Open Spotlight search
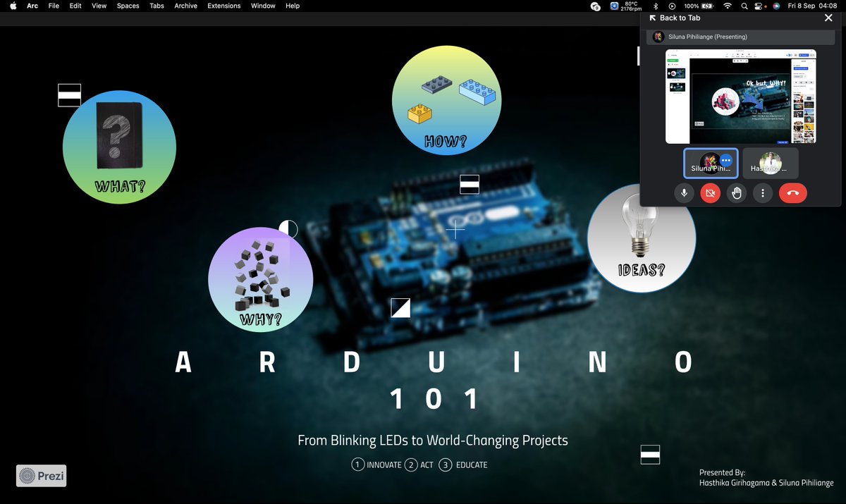The width and height of the screenshot is (846, 504). point(745,6)
